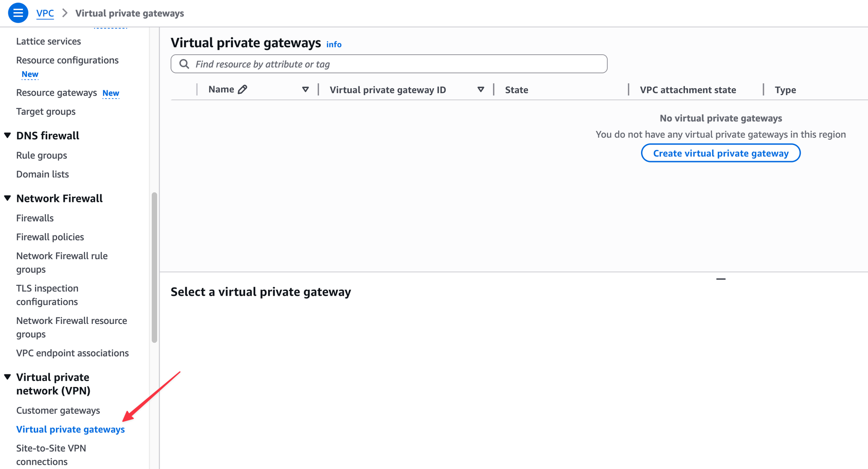Collapse the Network Firewall section
This screenshot has width=868, height=469.
(7, 198)
